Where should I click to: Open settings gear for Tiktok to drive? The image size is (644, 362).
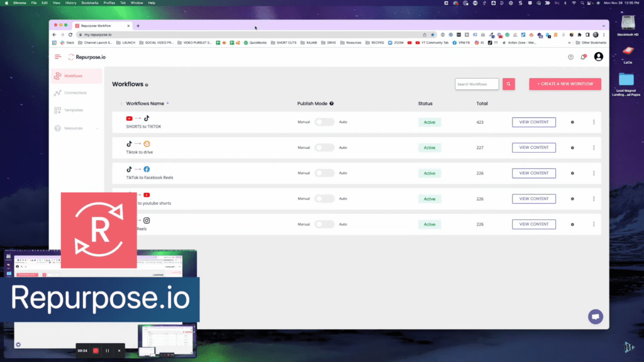tap(572, 148)
